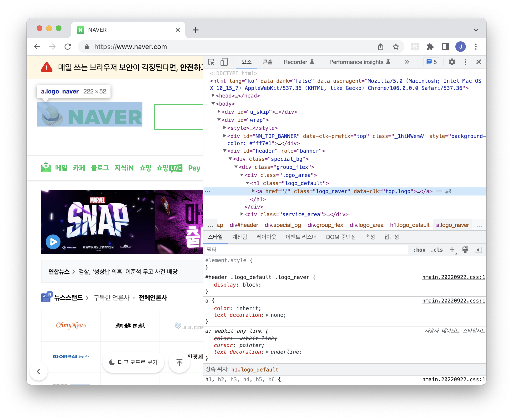Screen dimensions: 513x420
Task: Toggle computed styles sidebar icon
Action: coord(478,250)
